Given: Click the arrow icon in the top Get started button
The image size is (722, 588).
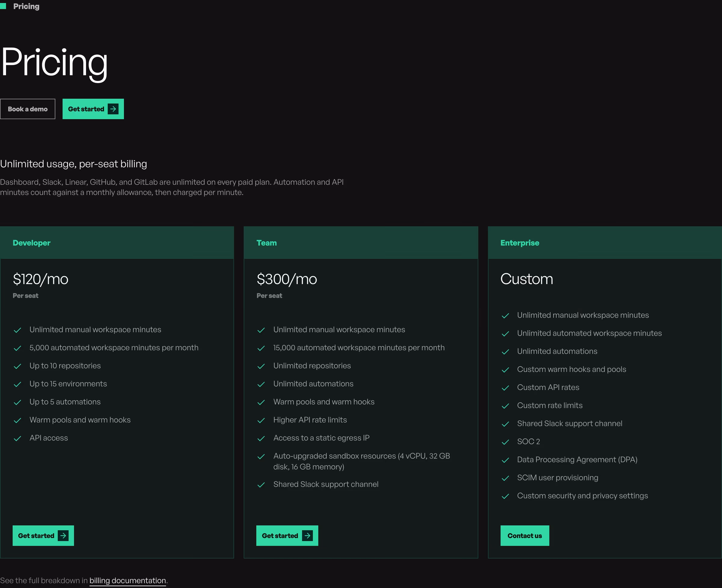Looking at the screenshot, I should [x=113, y=109].
